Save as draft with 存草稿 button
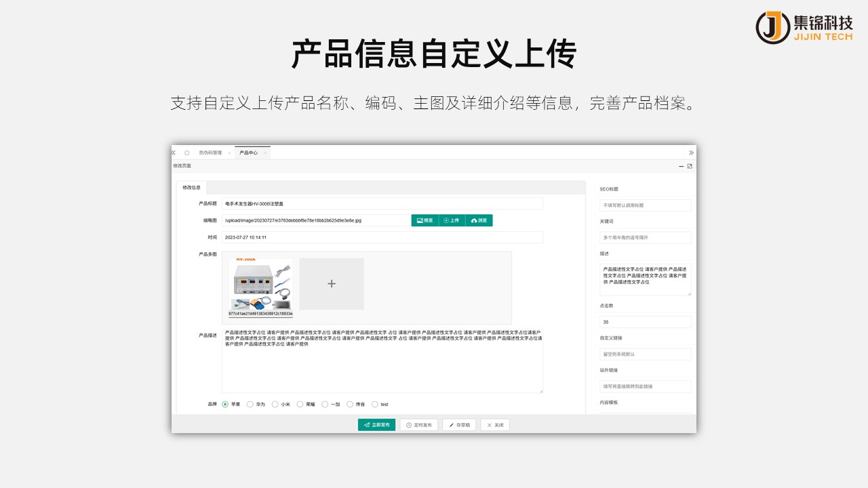This screenshot has width=868, height=488. 459,425
